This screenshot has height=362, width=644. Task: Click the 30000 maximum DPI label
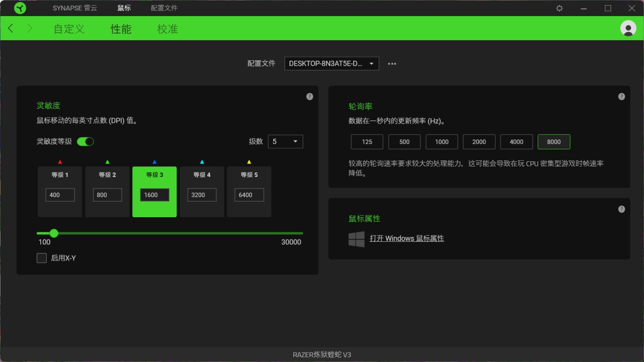coord(291,242)
